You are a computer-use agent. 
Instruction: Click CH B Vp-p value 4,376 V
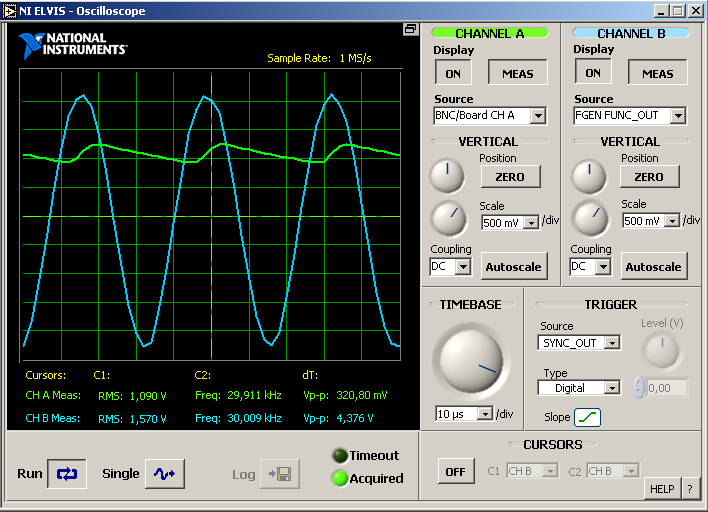tap(355, 418)
